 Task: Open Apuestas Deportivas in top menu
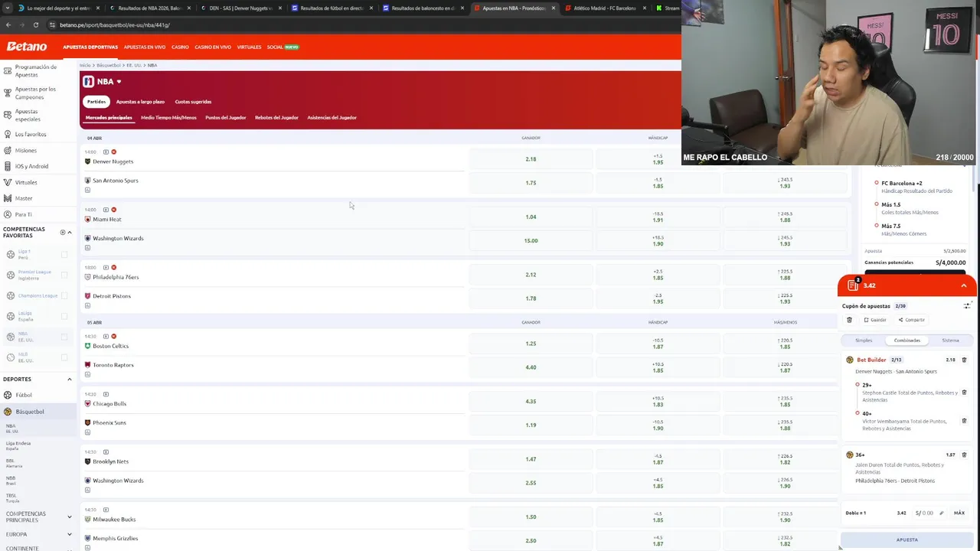click(90, 47)
